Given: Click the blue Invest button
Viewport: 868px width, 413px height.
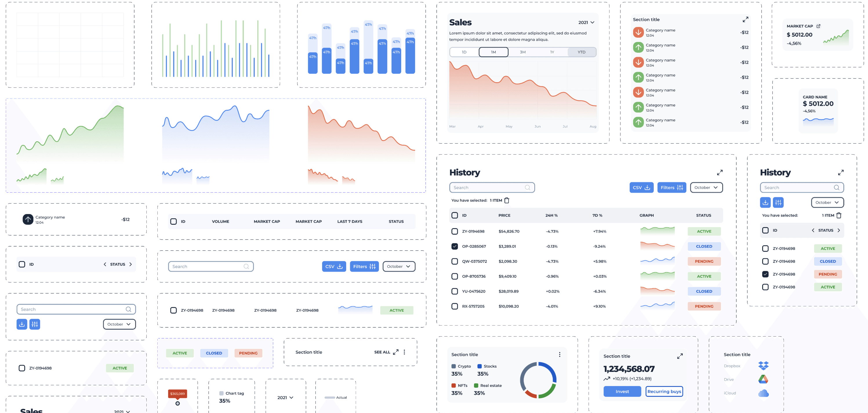Looking at the screenshot, I should click(x=622, y=392).
